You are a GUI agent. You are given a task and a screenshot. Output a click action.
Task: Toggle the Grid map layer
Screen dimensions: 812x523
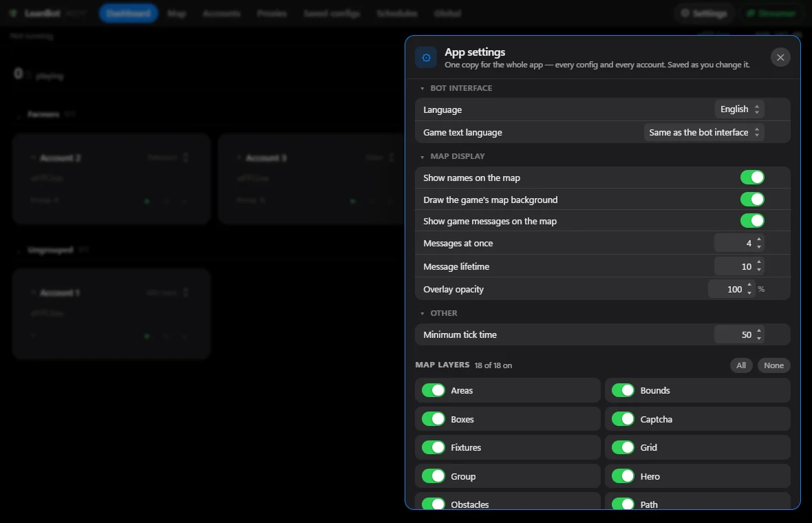tap(623, 447)
